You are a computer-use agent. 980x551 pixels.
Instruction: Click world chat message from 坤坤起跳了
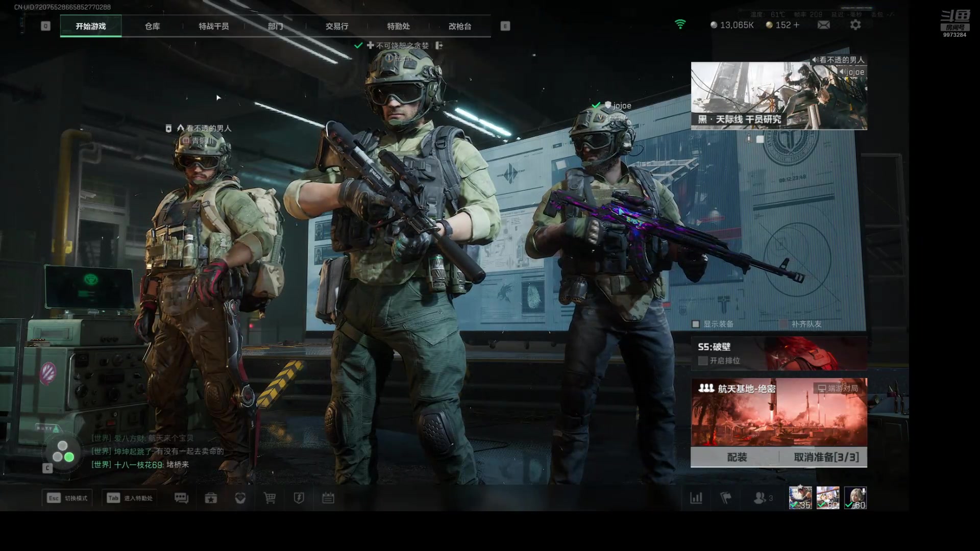tap(158, 452)
